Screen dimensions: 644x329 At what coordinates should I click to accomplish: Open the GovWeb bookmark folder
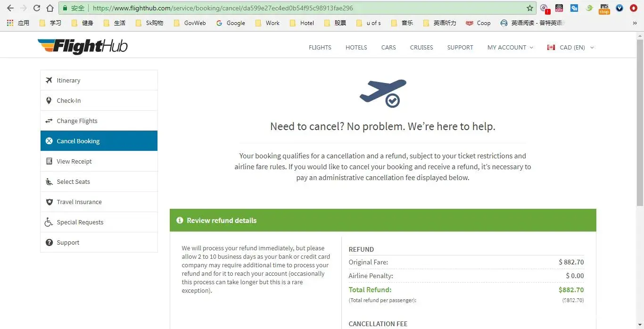(190, 23)
